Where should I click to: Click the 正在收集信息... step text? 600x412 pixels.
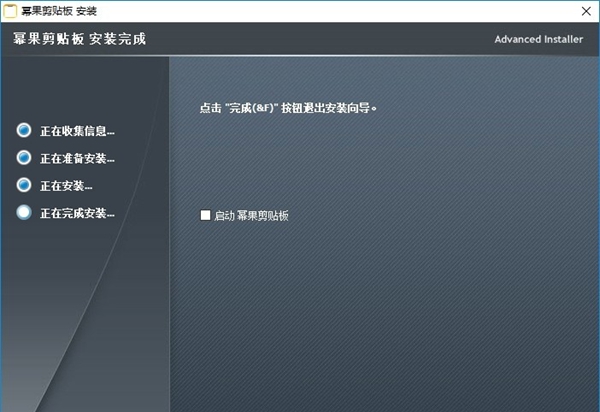coord(77,131)
